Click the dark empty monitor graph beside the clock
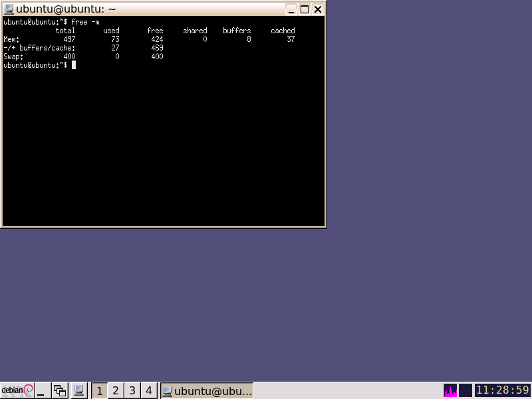Screen dimensions: 532x399 (465, 390)
